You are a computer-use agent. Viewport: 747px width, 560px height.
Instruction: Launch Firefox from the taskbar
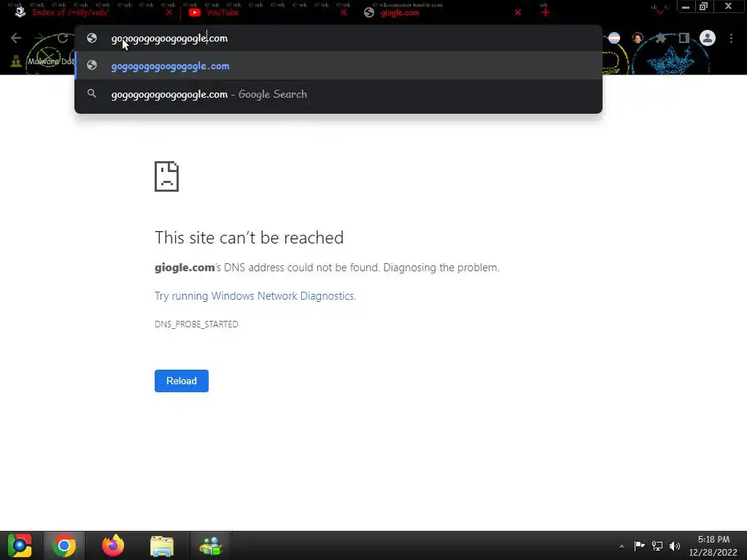[113, 545]
